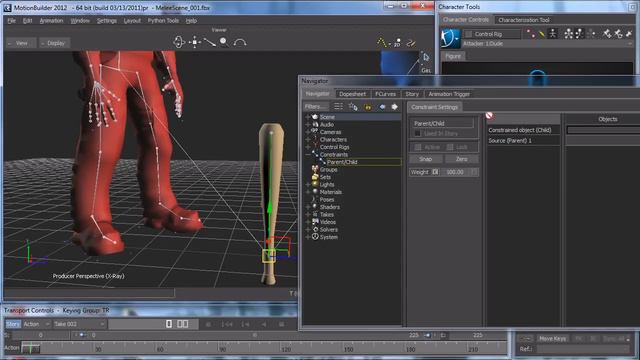Viewport: 640px width, 360px height.
Task: Select the Poses item in Navigator tree
Action: pos(327,200)
